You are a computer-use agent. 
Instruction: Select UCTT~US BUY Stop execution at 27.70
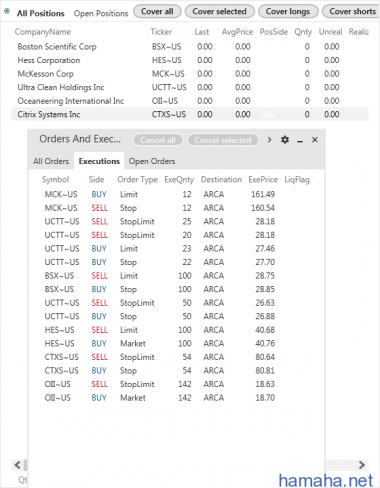click(x=177, y=262)
